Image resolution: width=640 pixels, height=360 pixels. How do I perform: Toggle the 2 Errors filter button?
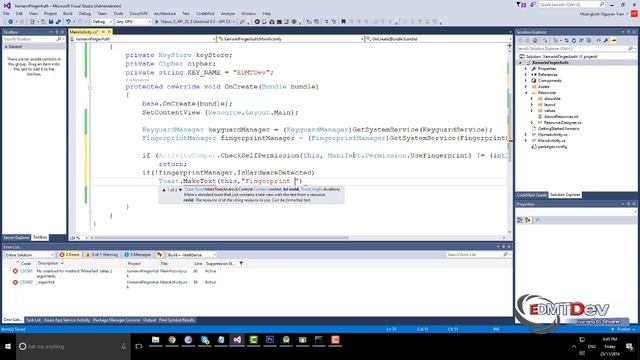pos(69,255)
